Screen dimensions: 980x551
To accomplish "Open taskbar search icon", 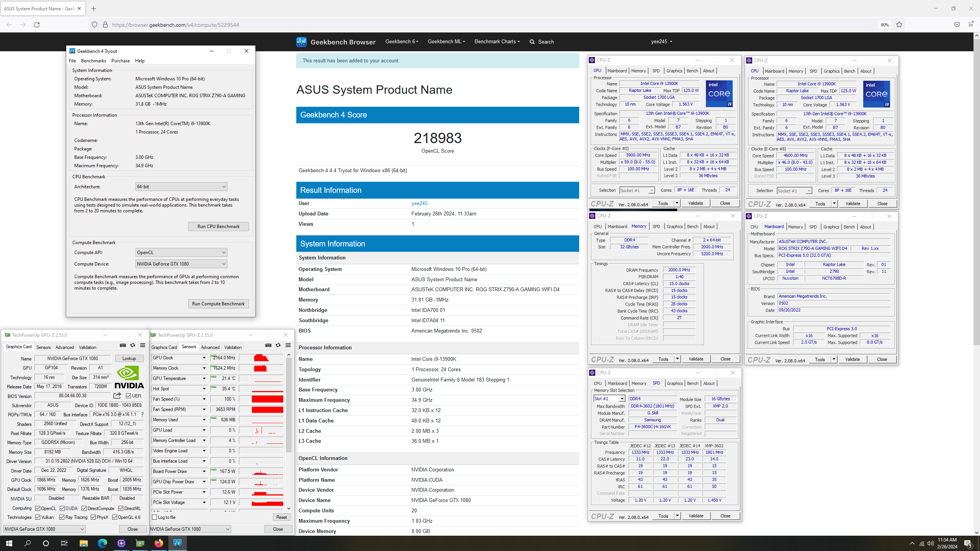I will pyautogui.click(x=28, y=543).
